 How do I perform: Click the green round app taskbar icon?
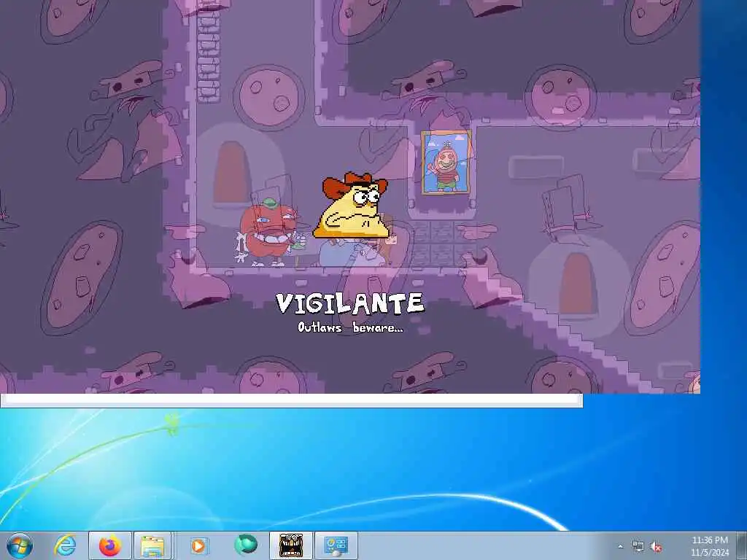[x=246, y=545]
